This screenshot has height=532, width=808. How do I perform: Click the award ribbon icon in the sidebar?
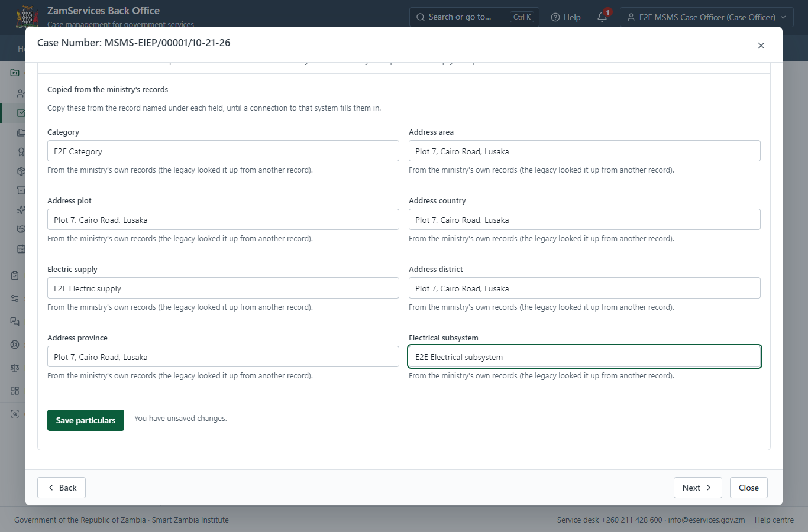pos(21,152)
